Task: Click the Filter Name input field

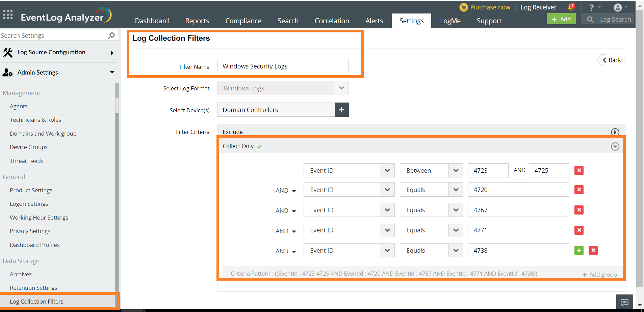Action: click(x=283, y=66)
